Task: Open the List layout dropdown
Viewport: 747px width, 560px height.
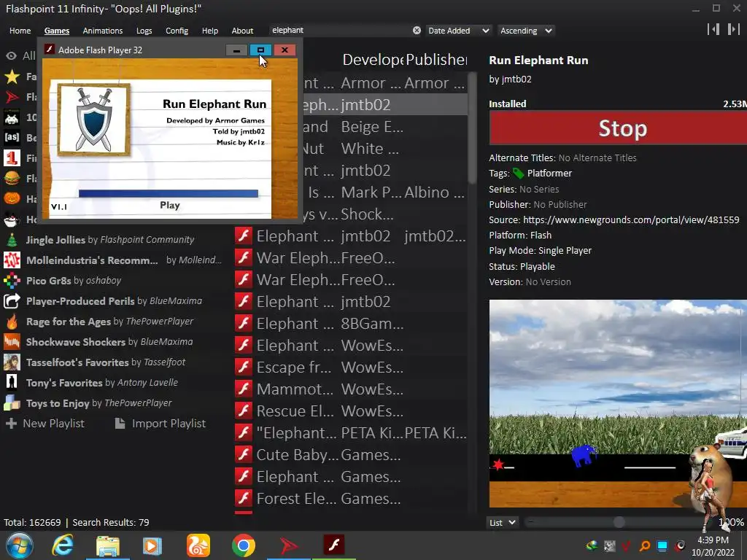Action: (x=502, y=522)
